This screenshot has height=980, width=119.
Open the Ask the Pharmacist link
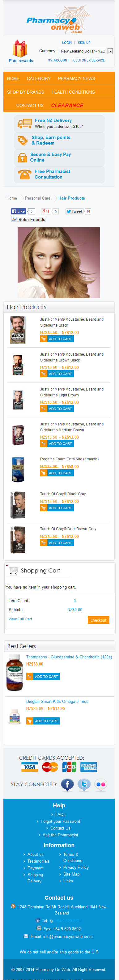pyautogui.click(x=61, y=835)
